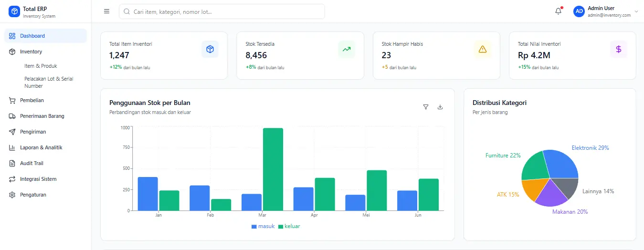Open Pengaturan settings page
This screenshot has width=644, height=250.
(33, 195)
